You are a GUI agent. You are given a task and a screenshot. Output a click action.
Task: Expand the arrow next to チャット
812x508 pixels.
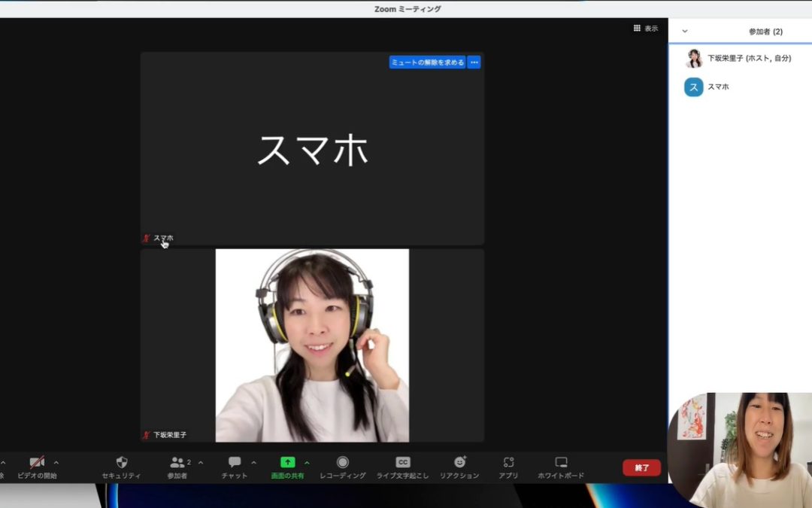[253, 462]
